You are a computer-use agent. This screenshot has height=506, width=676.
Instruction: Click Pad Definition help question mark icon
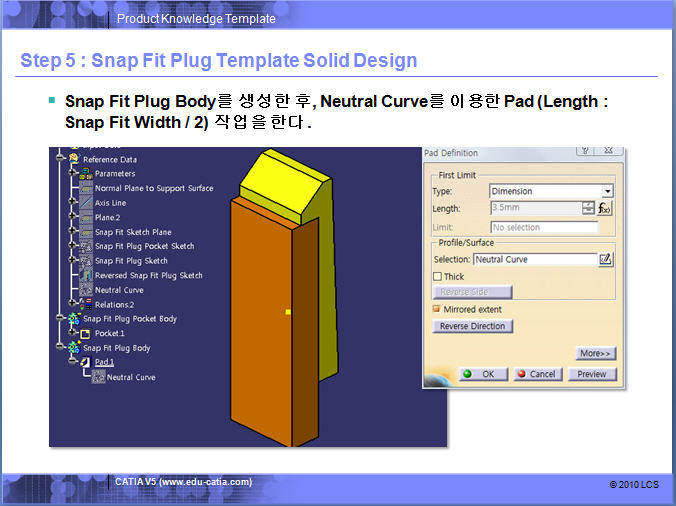(584, 151)
